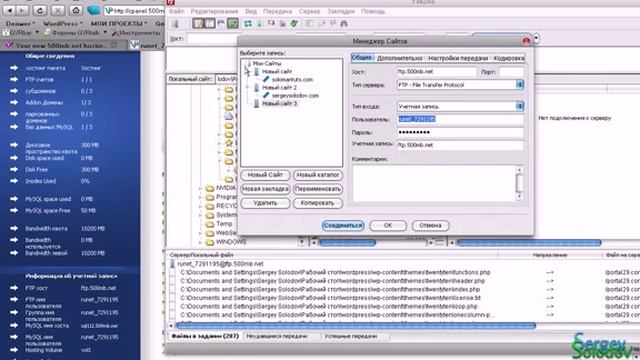Toggle message log display in toolbar
The width and height of the screenshot is (640, 360).
click(198, 24)
